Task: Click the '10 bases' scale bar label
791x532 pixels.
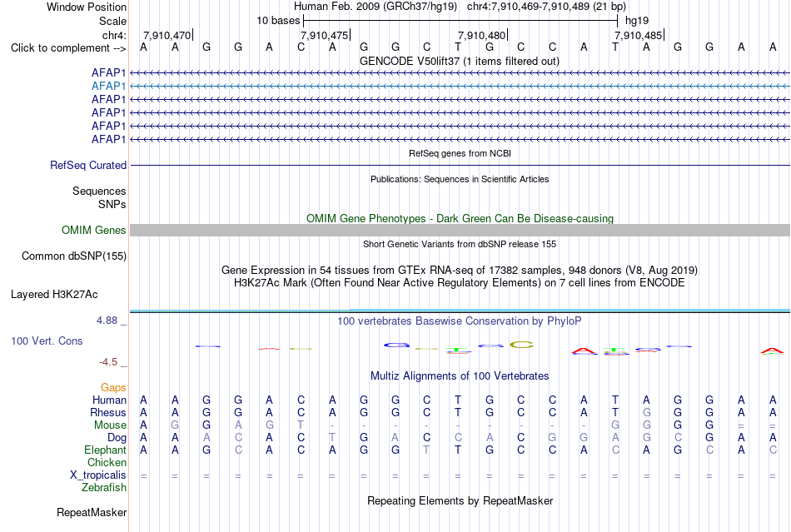Action: pyautogui.click(x=278, y=21)
